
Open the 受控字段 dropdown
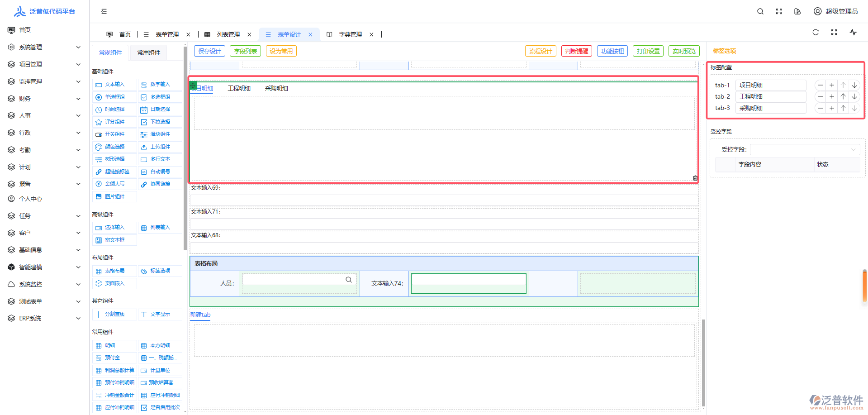click(x=805, y=149)
